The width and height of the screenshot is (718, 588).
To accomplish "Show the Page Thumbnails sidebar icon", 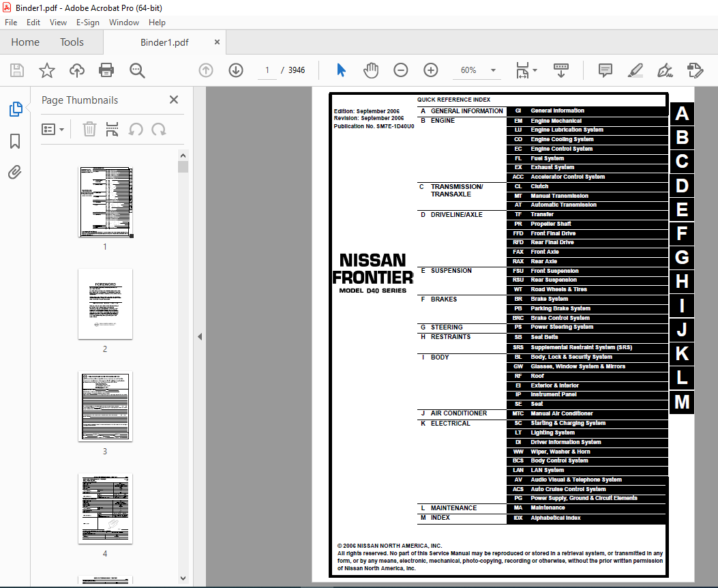I will 16,109.
